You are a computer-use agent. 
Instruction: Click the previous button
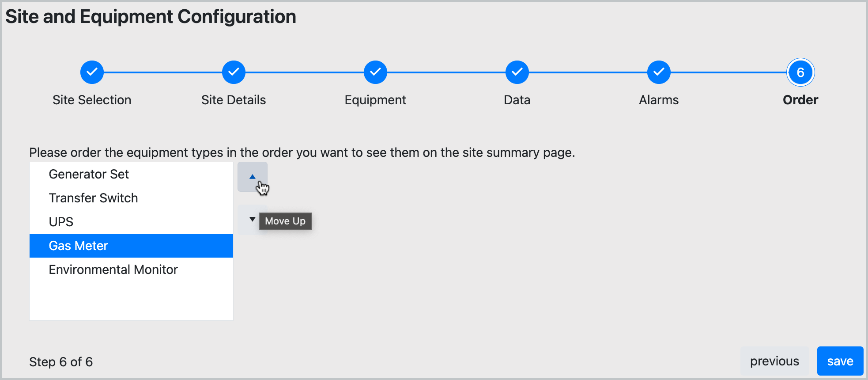click(x=774, y=361)
